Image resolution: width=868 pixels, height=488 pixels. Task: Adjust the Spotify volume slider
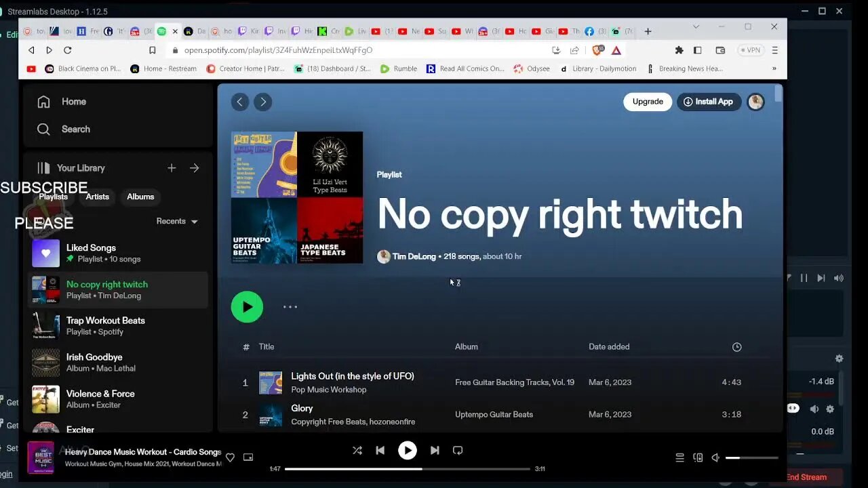click(751, 458)
